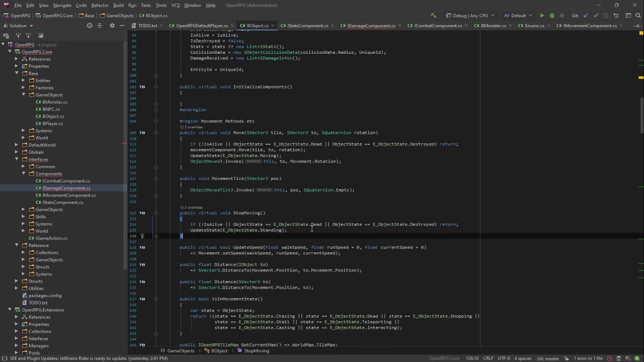Click the inspector hat icon in status bar
This screenshot has width=644, height=362.
619,358
